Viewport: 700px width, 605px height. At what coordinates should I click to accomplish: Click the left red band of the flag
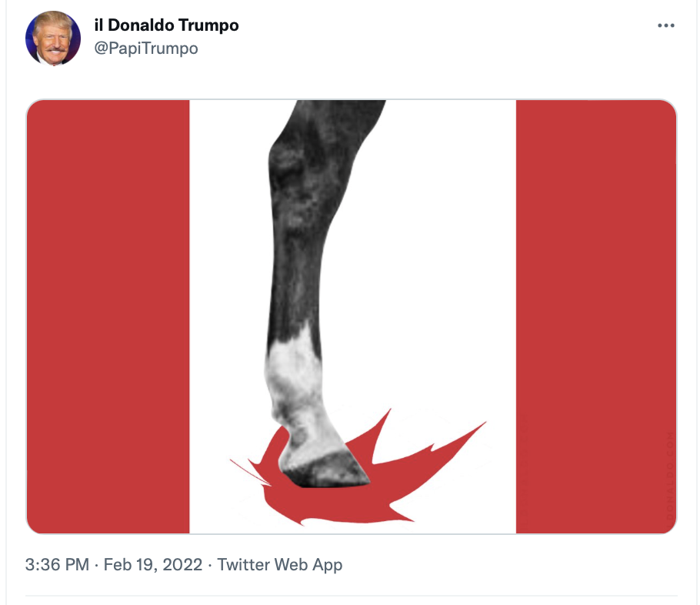[x=108, y=316]
